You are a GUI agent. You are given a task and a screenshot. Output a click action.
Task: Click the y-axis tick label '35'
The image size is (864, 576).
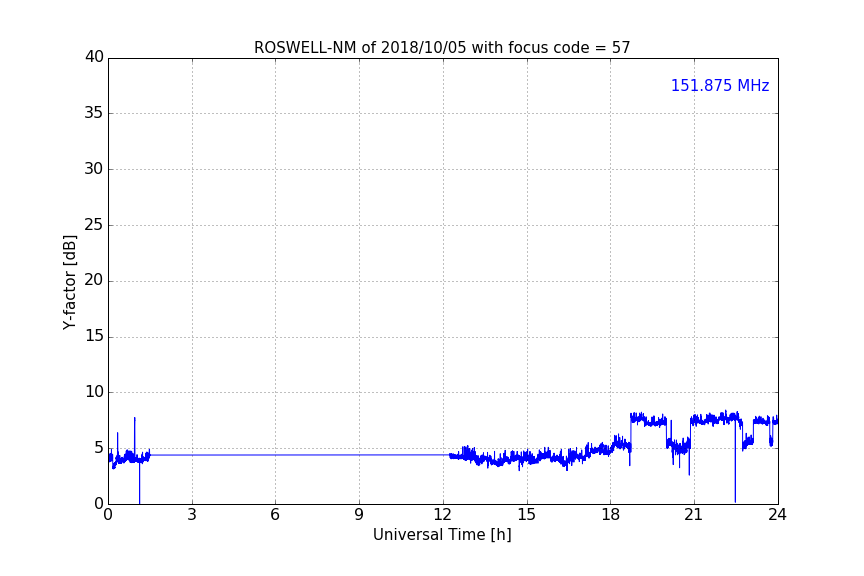pyautogui.click(x=94, y=113)
